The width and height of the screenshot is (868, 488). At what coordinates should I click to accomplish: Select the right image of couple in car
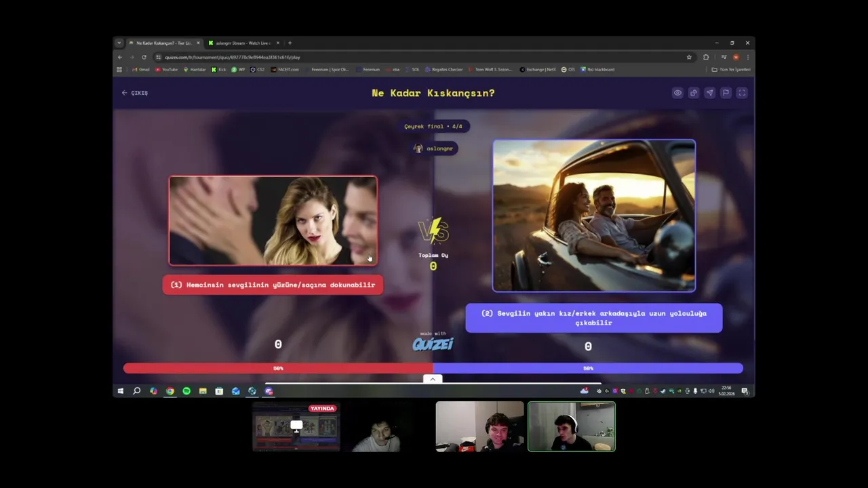click(594, 216)
